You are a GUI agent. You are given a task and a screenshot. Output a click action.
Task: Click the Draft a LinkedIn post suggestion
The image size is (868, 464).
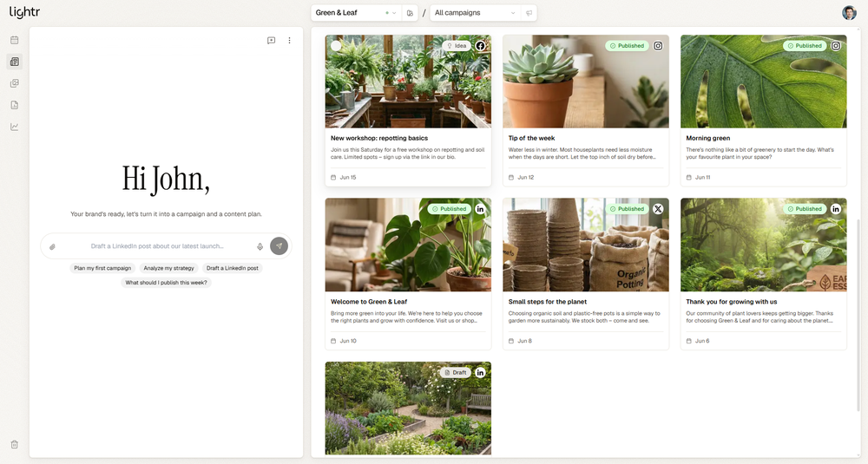pos(233,268)
